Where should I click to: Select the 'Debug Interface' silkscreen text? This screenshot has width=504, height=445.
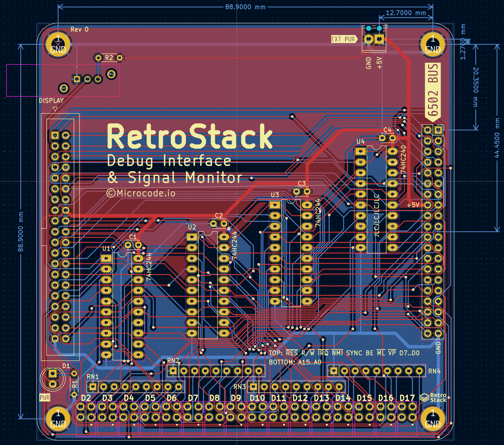coord(169,161)
